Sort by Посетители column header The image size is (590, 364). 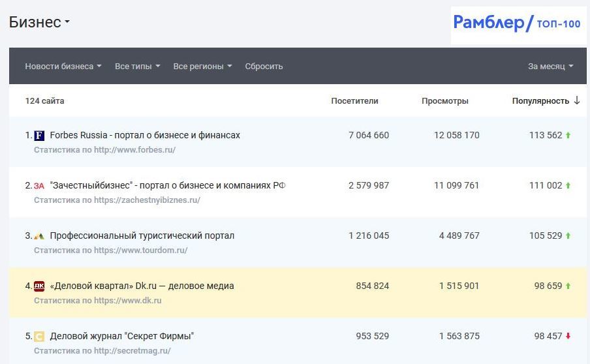pos(354,101)
